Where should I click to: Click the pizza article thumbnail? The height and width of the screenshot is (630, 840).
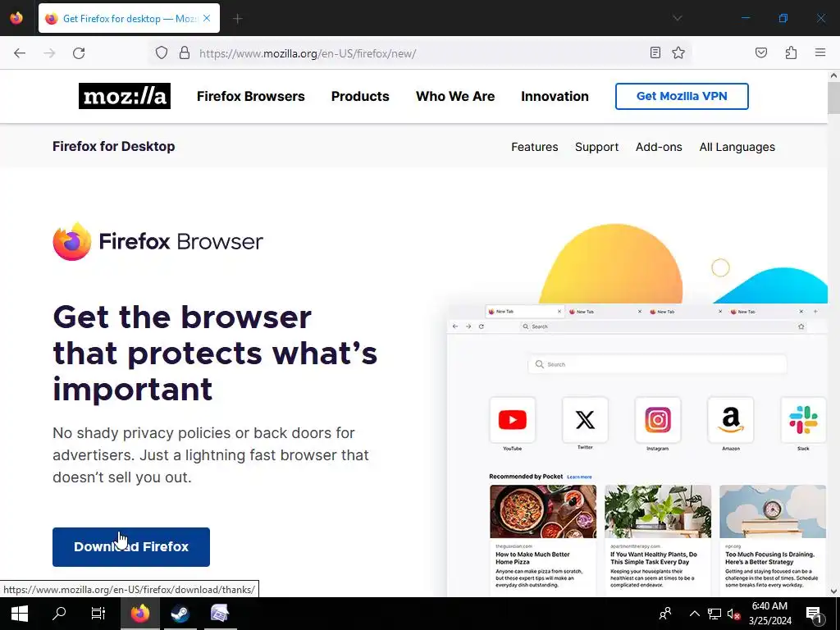tap(543, 511)
